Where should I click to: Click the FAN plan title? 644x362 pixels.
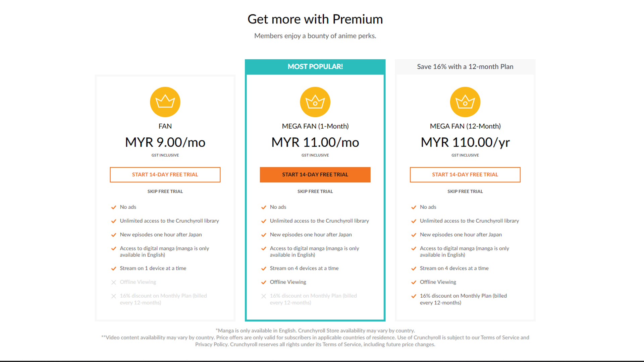165,126
